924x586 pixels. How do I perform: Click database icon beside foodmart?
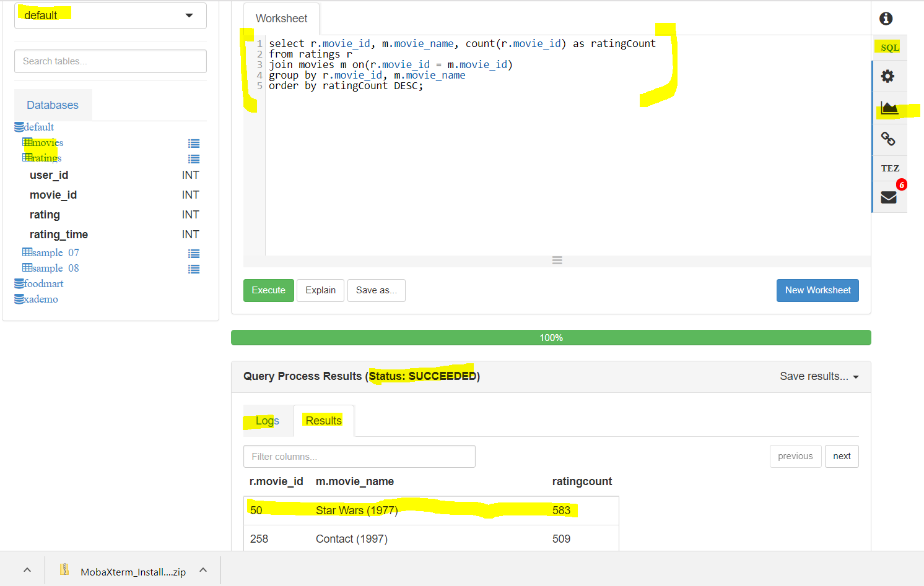coord(19,283)
